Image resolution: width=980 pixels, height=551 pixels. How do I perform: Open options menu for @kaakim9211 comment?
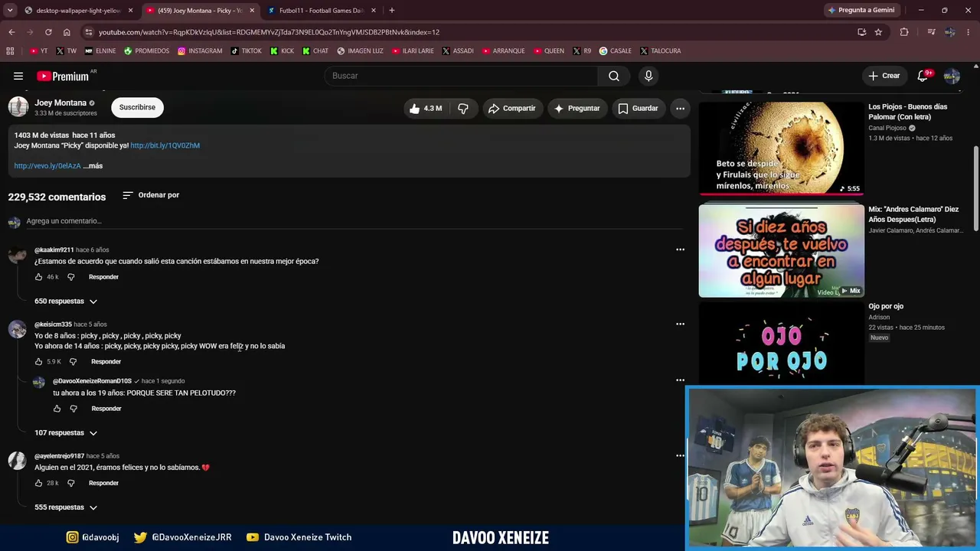(680, 249)
